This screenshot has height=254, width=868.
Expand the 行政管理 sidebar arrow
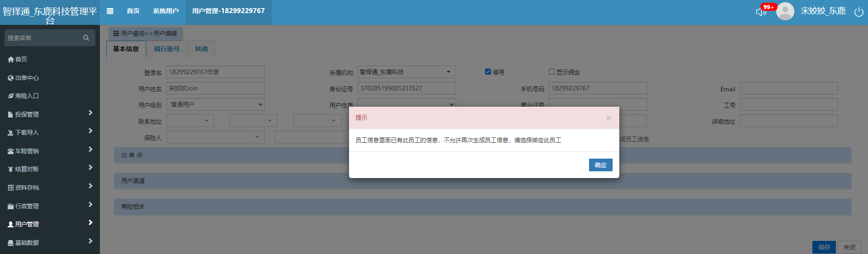pyautogui.click(x=90, y=204)
